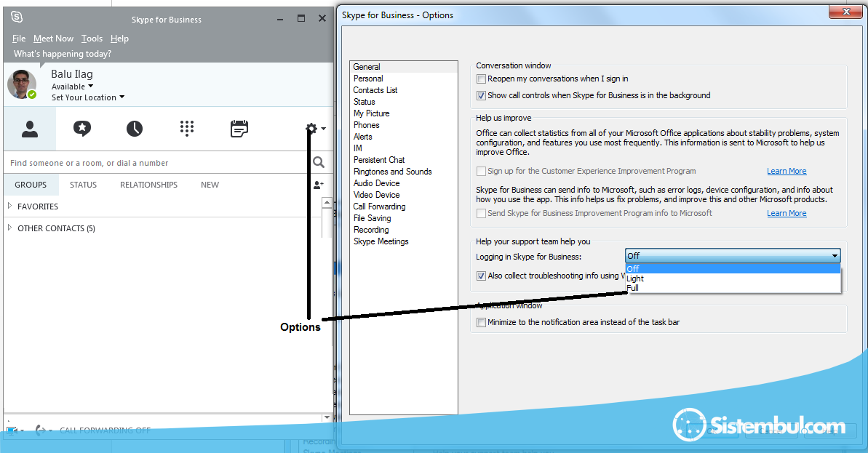Open the File menu
The width and height of the screenshot is (868, 453).
(x=19, y=39)
